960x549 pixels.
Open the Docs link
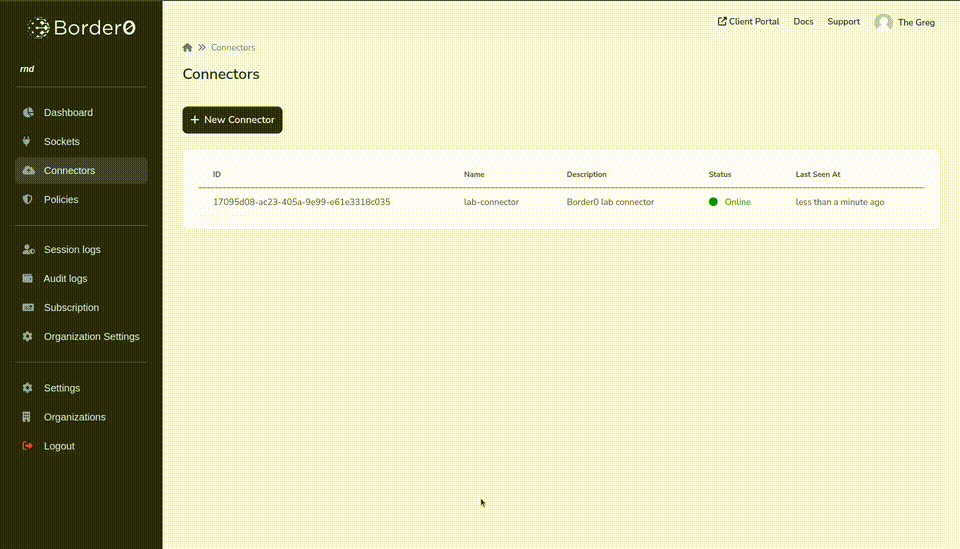click(803, 21)
